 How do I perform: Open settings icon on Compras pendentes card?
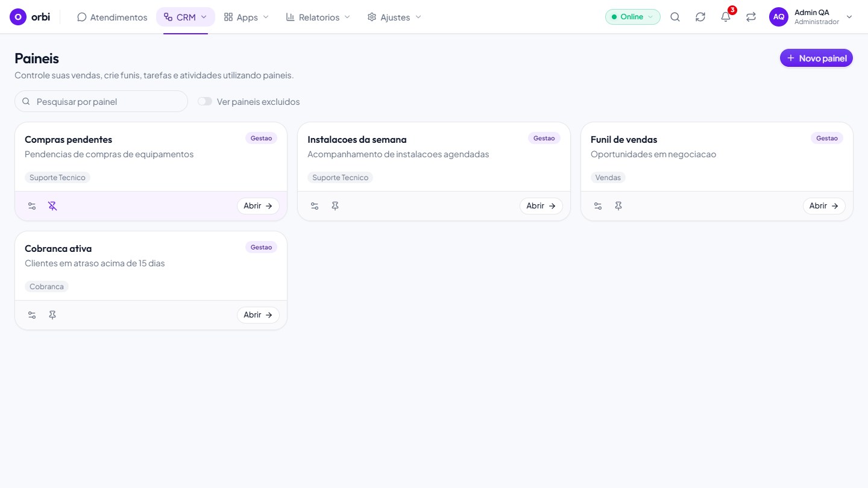32,206
